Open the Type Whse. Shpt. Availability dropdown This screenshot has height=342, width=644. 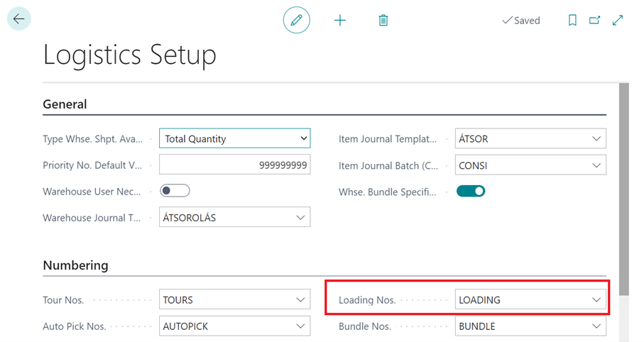[x=303, y=139]
